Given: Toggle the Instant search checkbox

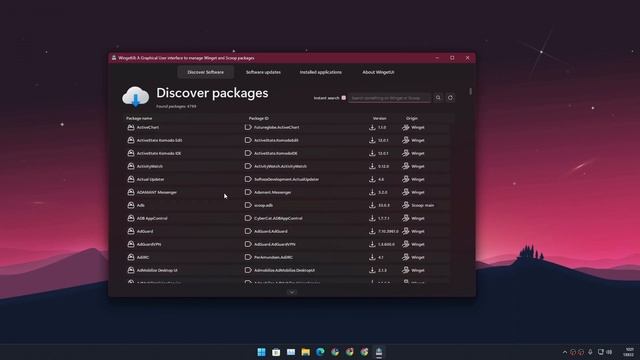Looking at the screenshot, I should 344,98.
